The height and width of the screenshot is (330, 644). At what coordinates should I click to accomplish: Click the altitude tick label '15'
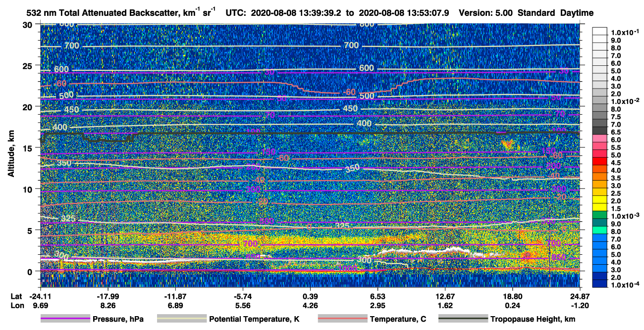pyautogui.click(x=29, y=147)
